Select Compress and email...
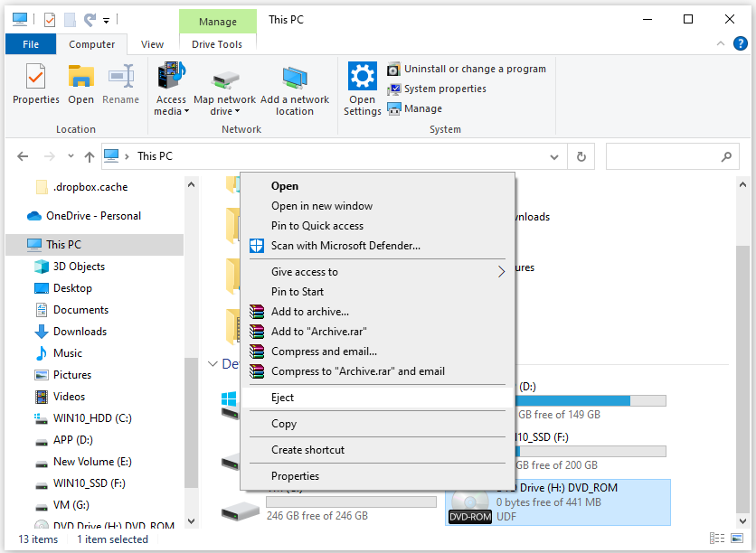The width and height of the screenshot is (756, 553). coord(377,351)
